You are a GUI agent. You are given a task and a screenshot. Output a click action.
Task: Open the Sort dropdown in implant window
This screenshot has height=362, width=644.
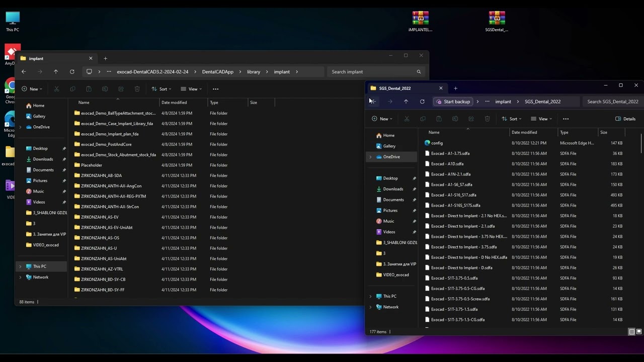point(161,89)
